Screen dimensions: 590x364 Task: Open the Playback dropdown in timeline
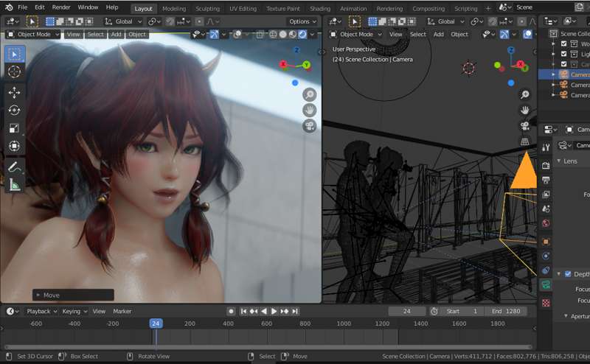pos(42,312)
